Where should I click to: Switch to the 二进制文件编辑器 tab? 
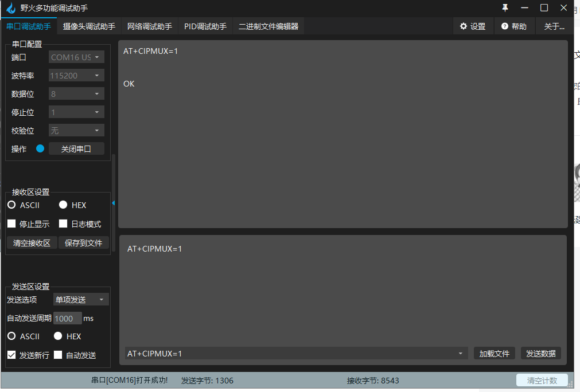[268, 26]
